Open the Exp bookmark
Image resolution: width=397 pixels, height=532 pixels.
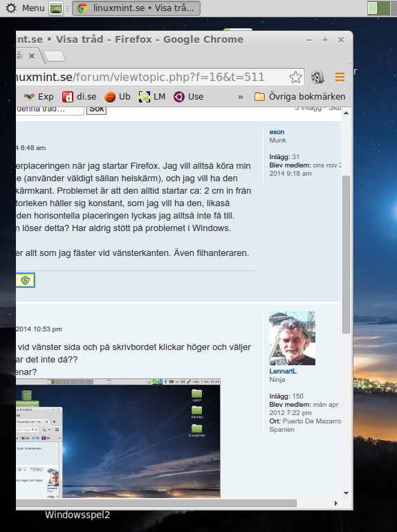pyautogui.click(x=39, y=97)
